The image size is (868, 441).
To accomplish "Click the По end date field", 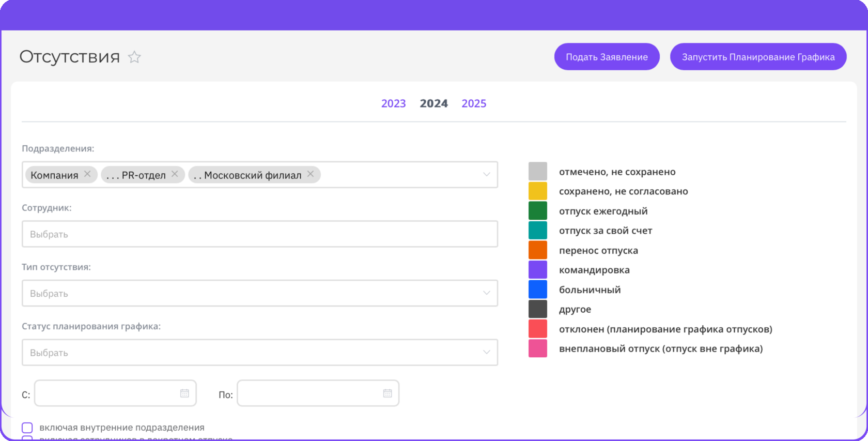I will [318, 393].
